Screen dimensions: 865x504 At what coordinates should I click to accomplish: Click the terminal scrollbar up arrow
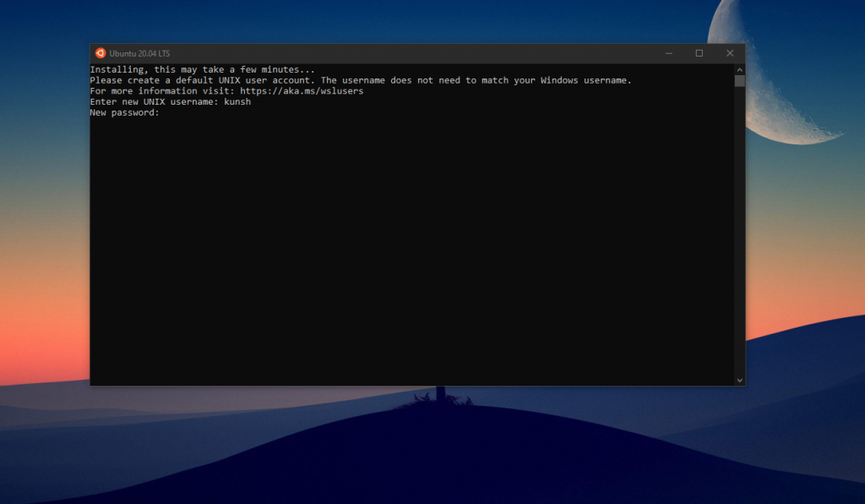740,70
